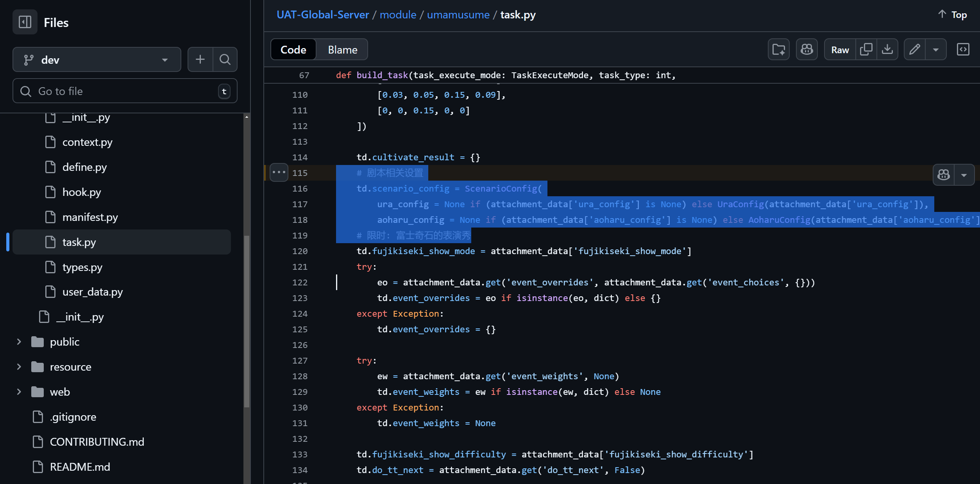Open Copilot dropdown arrow on line 115
The image size is (980, 484).
[964, 175]
